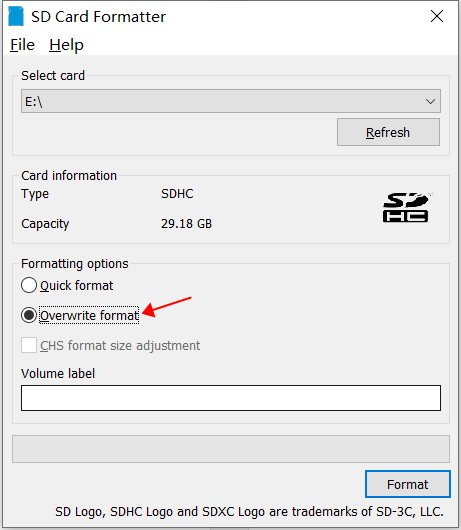Click the empty formatting progress bar
Image resolution: width=461 pixels, height=530 pixels.
231,449
